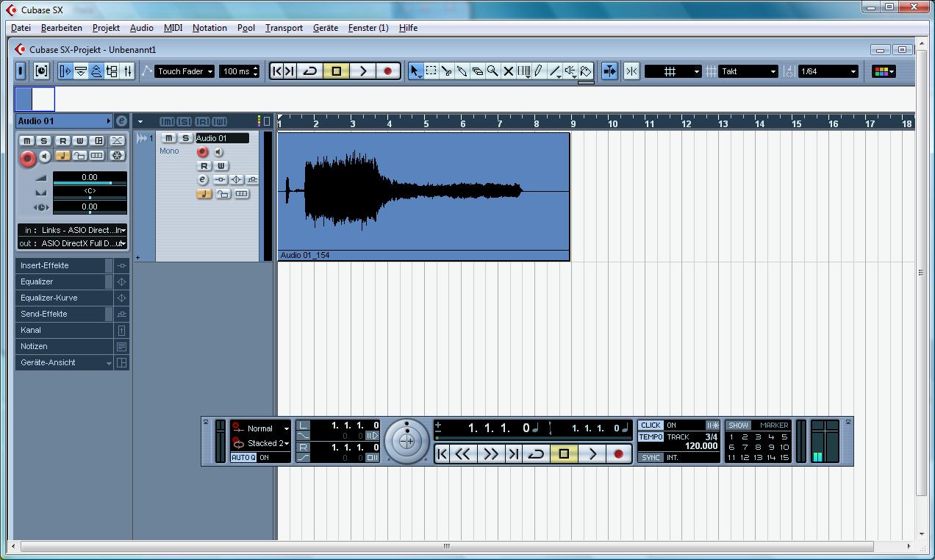Toggle the SYNC button

click(x=651, y=457)
